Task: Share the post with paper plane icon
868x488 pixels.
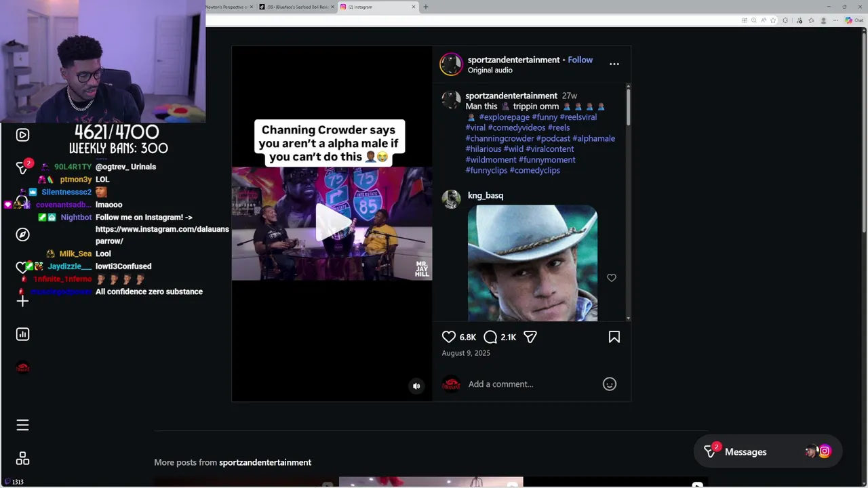Action: pos(530,337)
